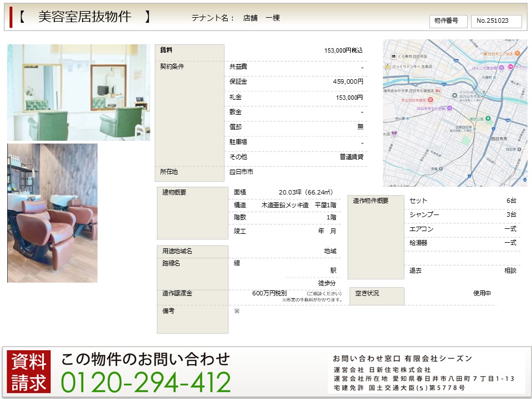Open the shampoo chairs photo
The width and height of the screenshot is (532, 399).
pyautogui.click(x=52, y=213)
